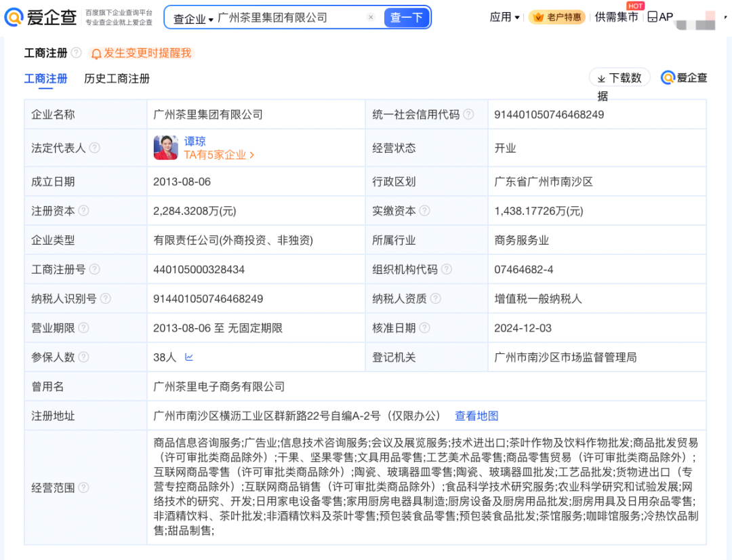Screen dimensions: 732x560
Task: Click 查看地图 link for address
Action: tap(476, 416)
